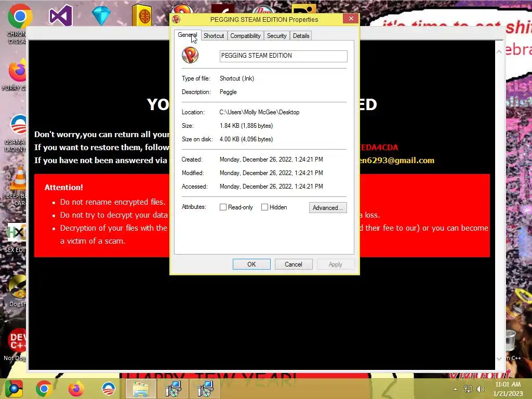Show hidden system tray icons arrow
The width and height of the screenshot is (532, 399).
pyautogui.click(x=455, y=389)
